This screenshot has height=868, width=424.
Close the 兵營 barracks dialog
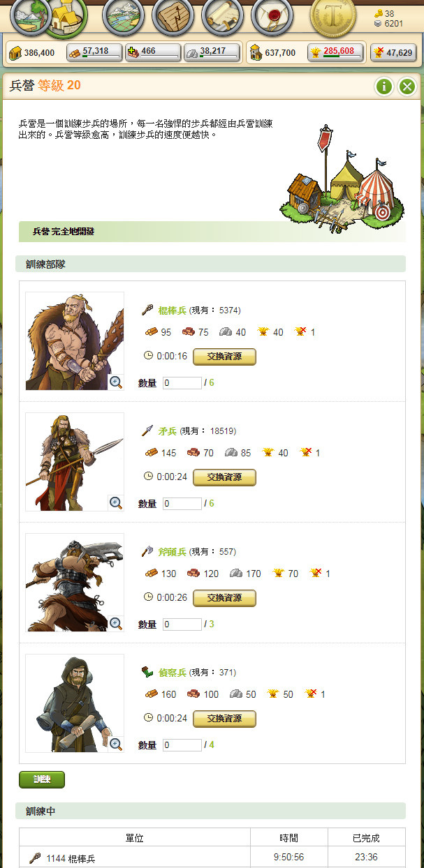pos(407,87)
